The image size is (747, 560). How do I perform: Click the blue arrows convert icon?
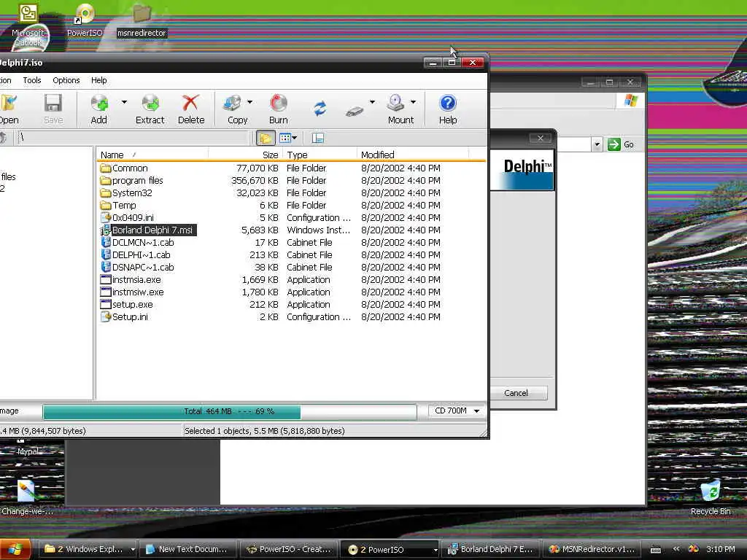pyautogui.click(x=320, y=108)
